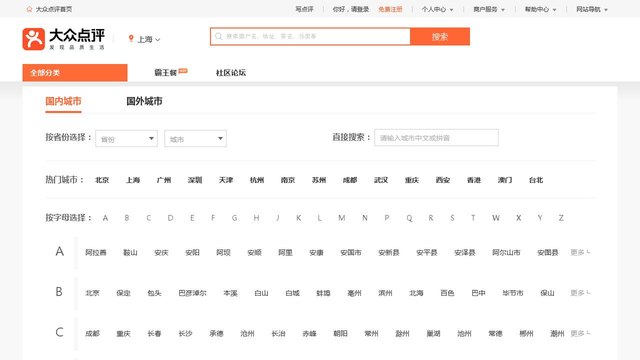Switch to the 国内城市 tab
640x360 pixels.
point(63,101)
